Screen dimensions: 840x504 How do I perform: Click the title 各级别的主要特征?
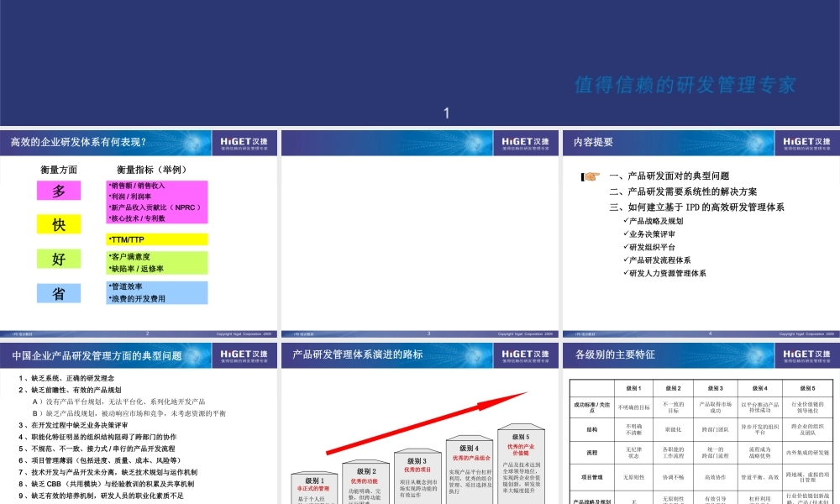click(615, 354)
